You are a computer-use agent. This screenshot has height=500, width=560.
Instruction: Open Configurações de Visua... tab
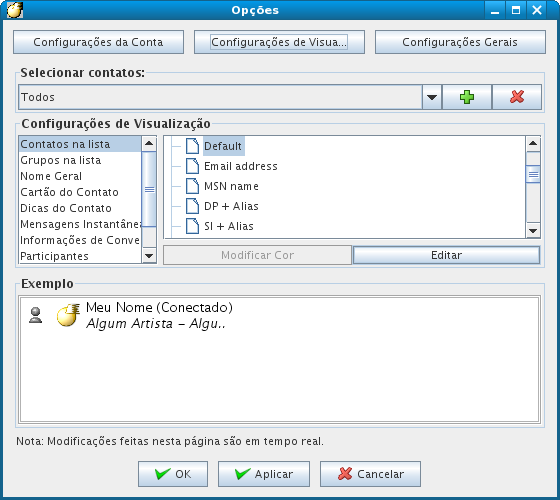[279, 42]
